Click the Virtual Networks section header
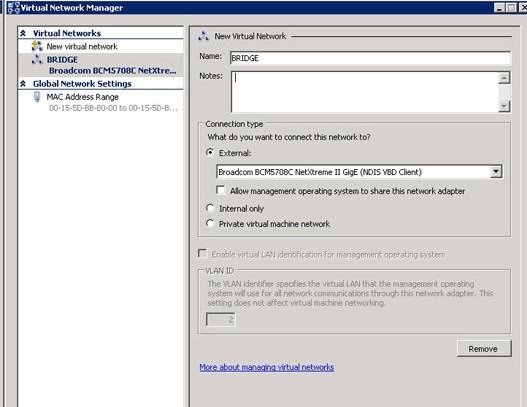The image size is (527, 407). (x=67, y=33)
